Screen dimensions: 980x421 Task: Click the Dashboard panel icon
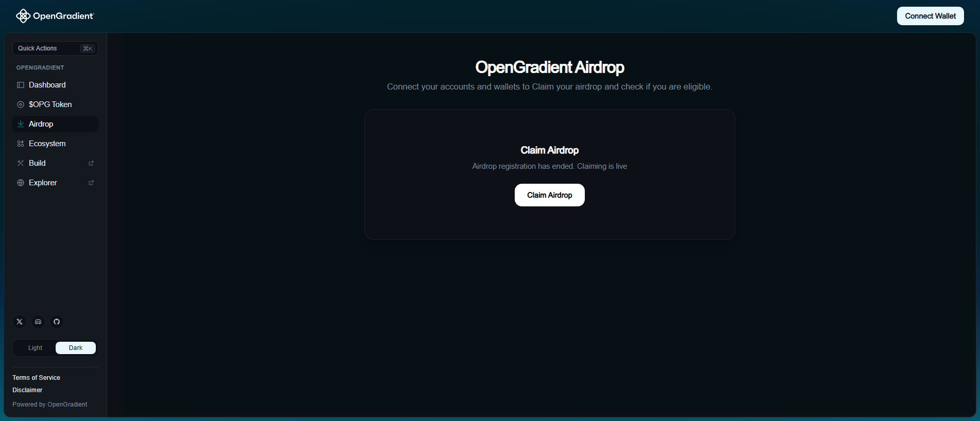click(21, 85)
